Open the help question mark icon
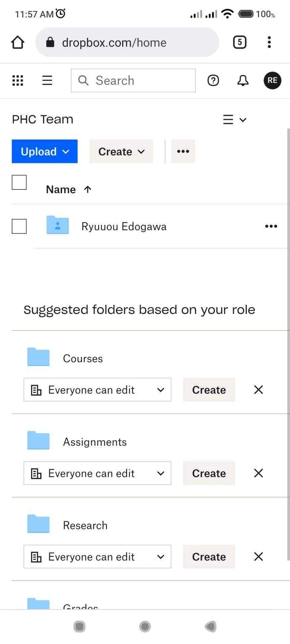The image size is (290, 644). [x=213, y=80]
